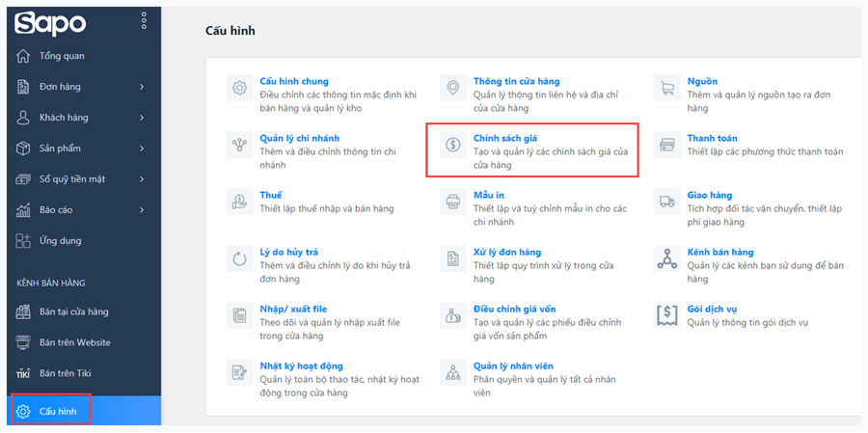Open Chính sách giá link
The image size is (868, 433).
(505, 139)
